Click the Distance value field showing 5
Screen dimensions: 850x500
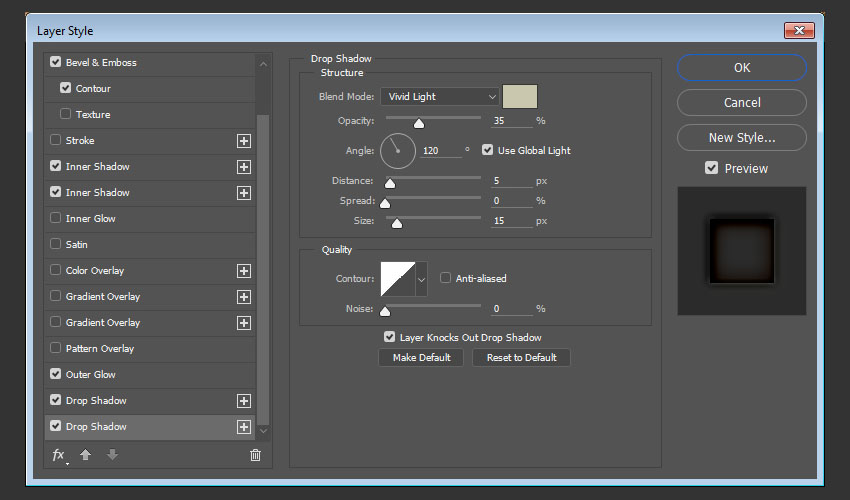click(512, 181)
